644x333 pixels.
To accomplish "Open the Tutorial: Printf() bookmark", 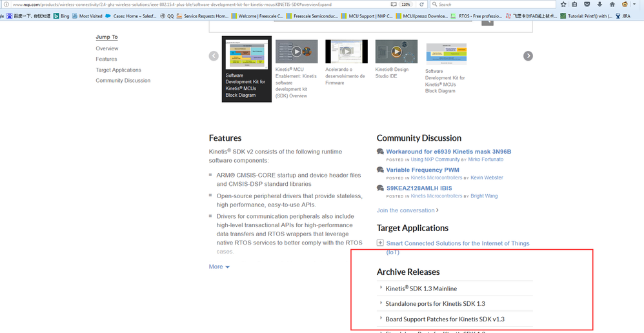I will (x=587, y=16).
